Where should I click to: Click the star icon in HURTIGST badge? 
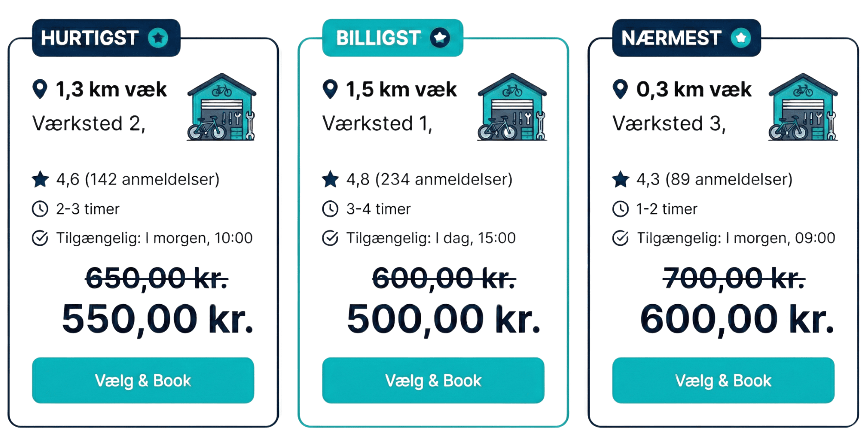pos(158,38)
